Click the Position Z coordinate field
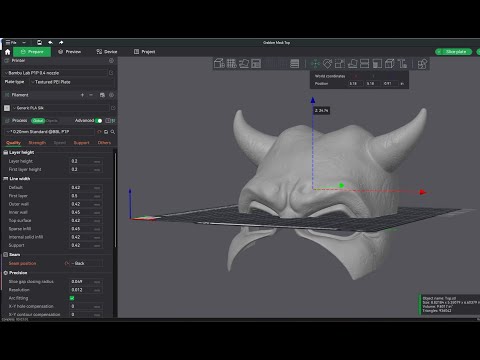This screenshot has height=360, width=480. pos(390,83)
